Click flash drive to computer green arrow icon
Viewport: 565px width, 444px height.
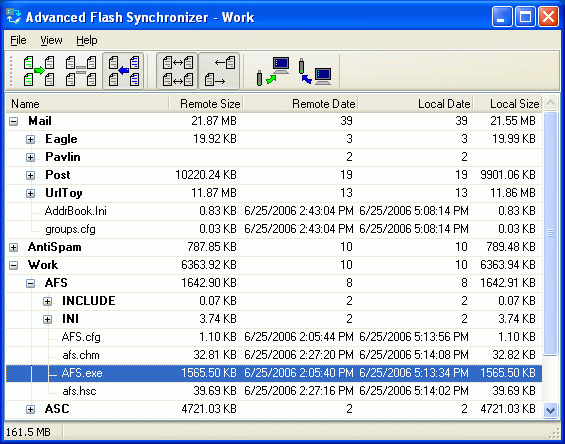tap(273, 71)
